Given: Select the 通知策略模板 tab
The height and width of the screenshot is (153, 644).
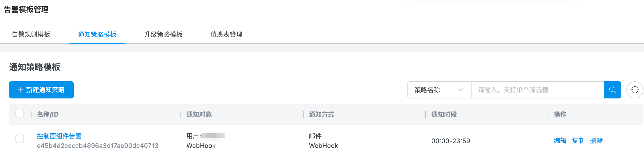Looking at the screenshot, I should point(97,34).
